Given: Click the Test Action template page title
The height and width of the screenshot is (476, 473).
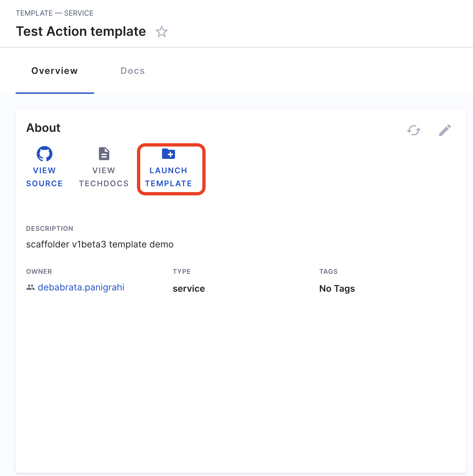Looking at the screenshot, I should (81, 32).
